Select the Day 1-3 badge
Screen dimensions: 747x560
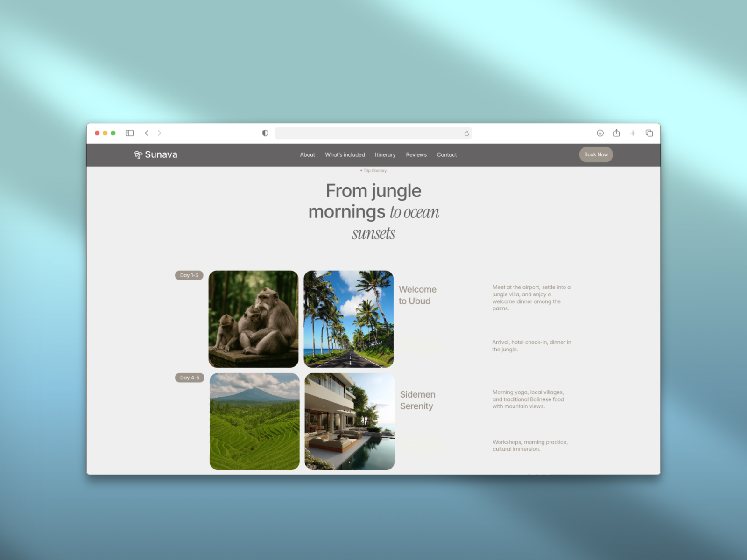pyautogui.click(x=189, y=275)
